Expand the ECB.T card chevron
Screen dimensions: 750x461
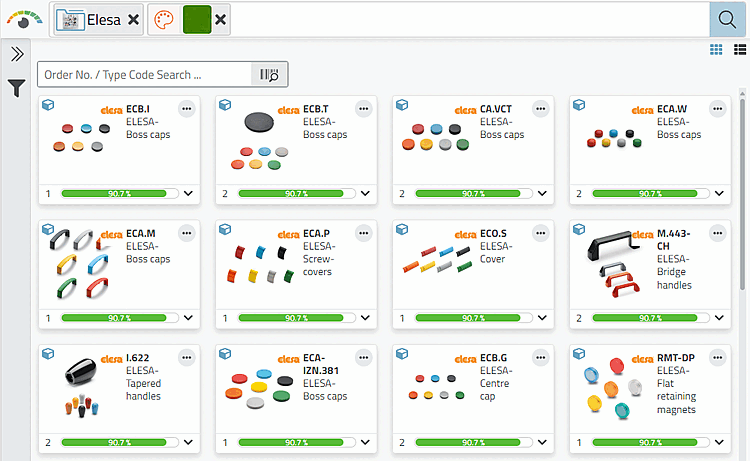365,194
